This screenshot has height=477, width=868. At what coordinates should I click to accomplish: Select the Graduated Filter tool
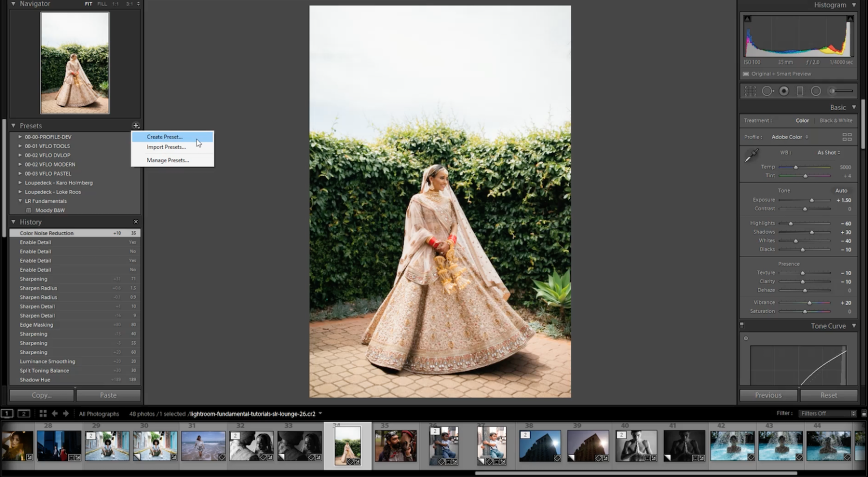800,90
